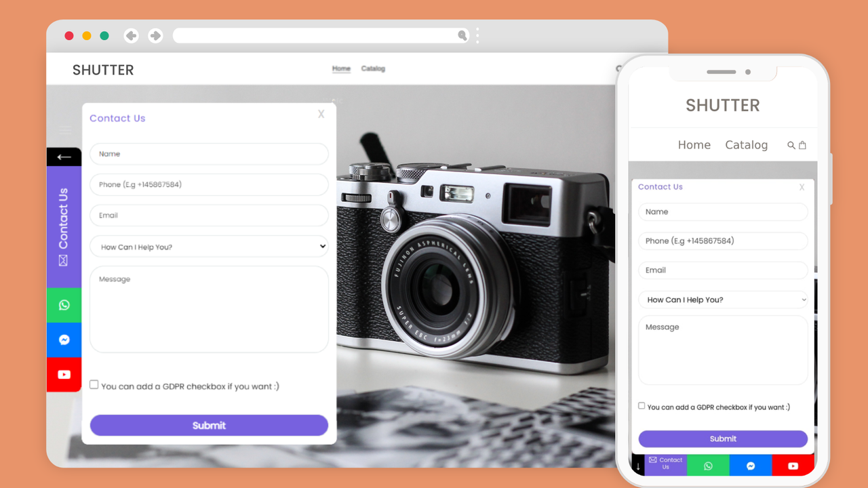Check the GDPR checkbox on the mobile form
This screenshot has height=488, width=868.
tap(641, 405)
